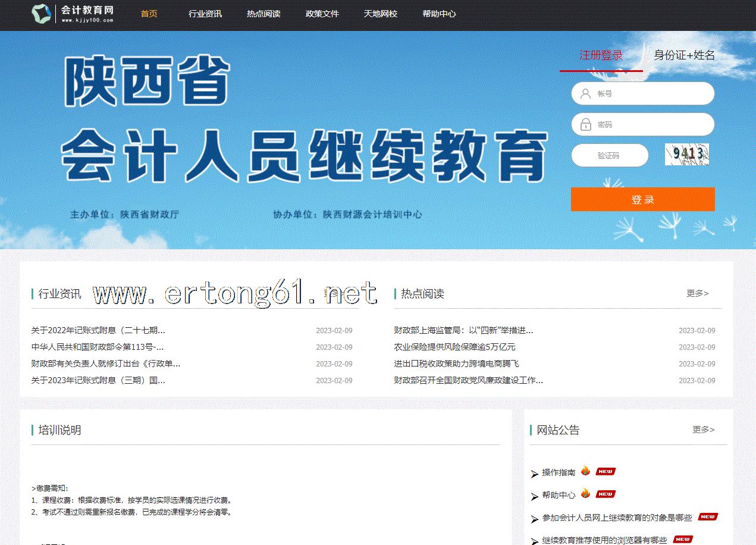Click the flame icon beside 操作指南
Image resolution: width=756 pixels, height=545 pixels.
point(585,471)
